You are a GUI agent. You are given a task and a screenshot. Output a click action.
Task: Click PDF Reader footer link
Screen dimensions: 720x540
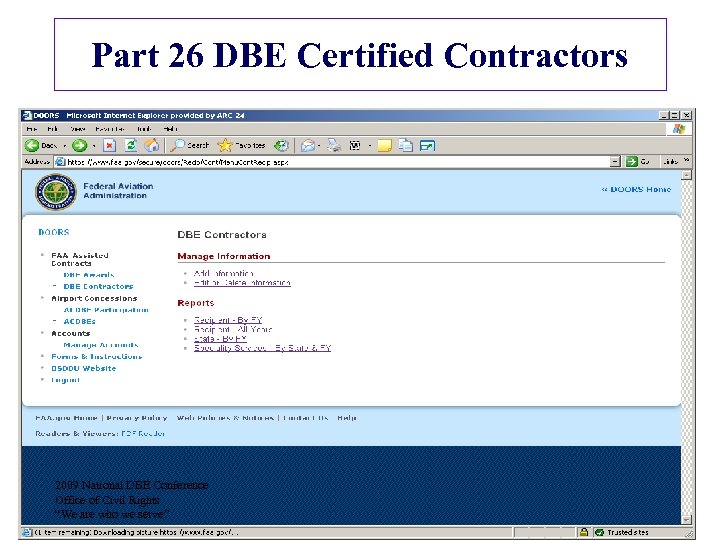tap(143, 433)
